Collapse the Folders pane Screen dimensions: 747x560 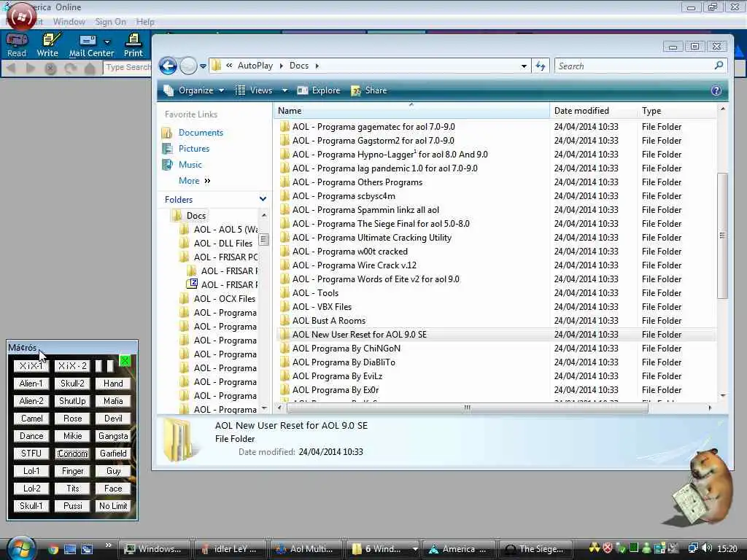(263, 199)
